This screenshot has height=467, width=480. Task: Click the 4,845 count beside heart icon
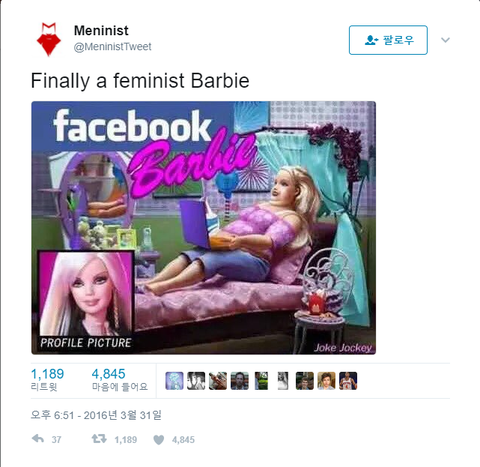coord(183,440)
